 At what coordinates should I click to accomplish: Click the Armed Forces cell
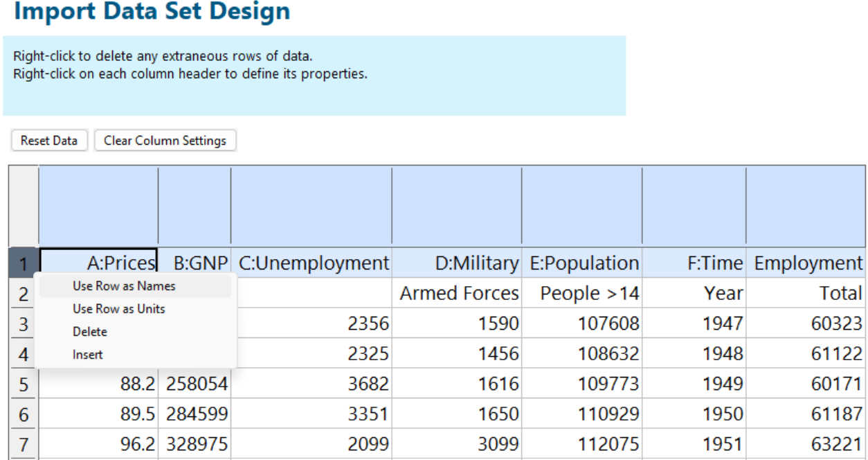(x=457, y=293)
